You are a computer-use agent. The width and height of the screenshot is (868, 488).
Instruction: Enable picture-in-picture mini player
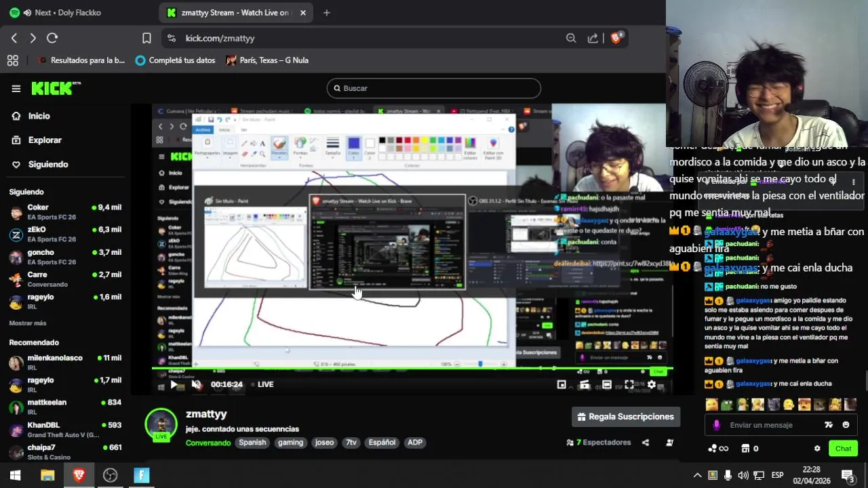561,384
